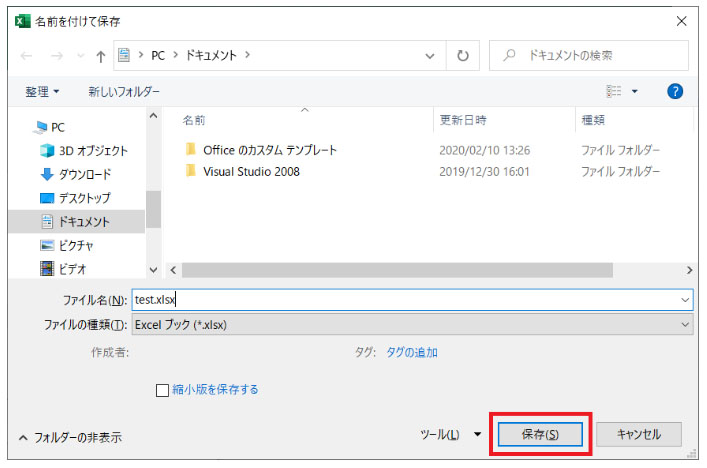Image resolution: width=707 pixels, height=468 pixels.
Task: Sort by the 種類 column header
Action: tap(593, 120)
